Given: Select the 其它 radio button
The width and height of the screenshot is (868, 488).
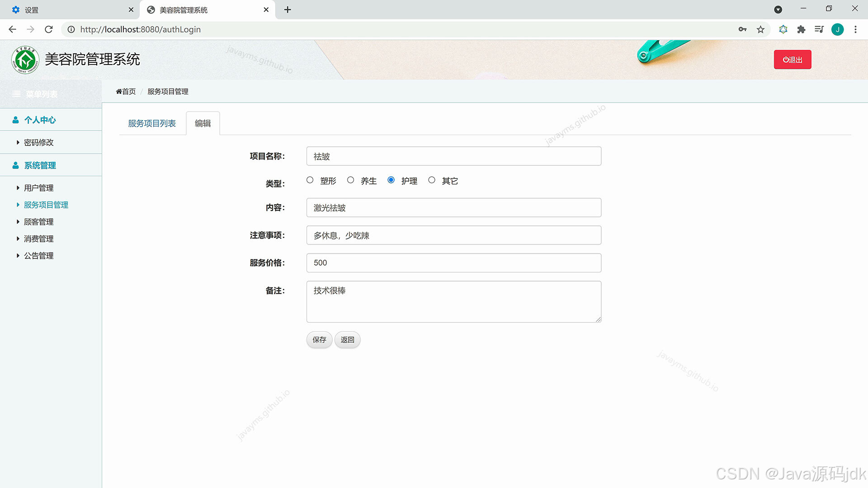Looking at the screenshot, I should tap(432, 180).
